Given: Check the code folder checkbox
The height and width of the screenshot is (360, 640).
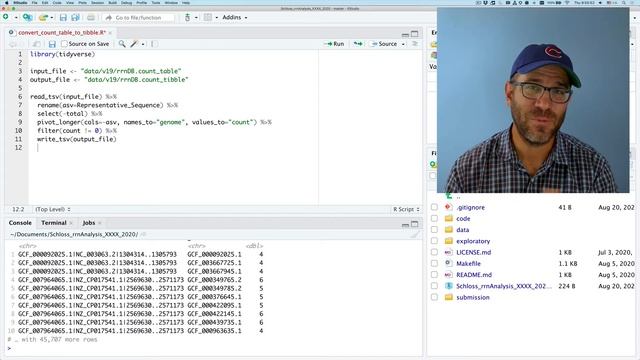Looking at the screenshot, I should tap(434, 219).
